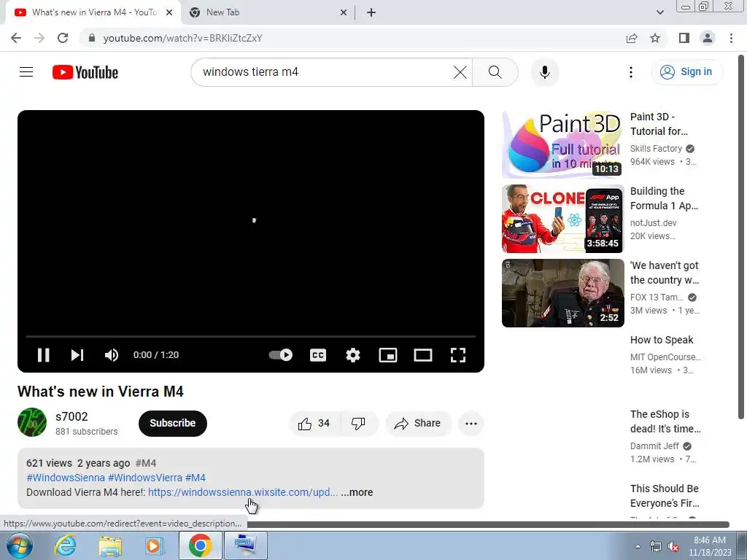Subscribe to the s7002 channel
The width and height of the screenshot is (747, 560).
coord(172,423)
